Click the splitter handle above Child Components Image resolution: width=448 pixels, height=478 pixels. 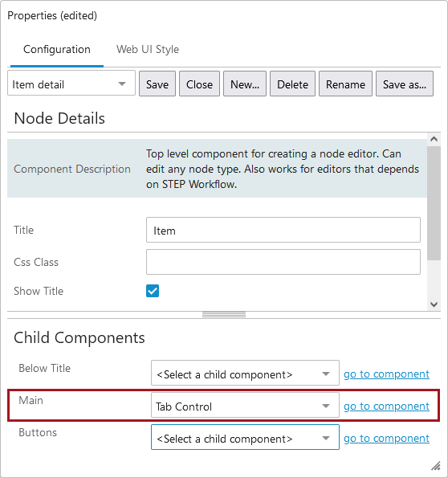[224, 315]
